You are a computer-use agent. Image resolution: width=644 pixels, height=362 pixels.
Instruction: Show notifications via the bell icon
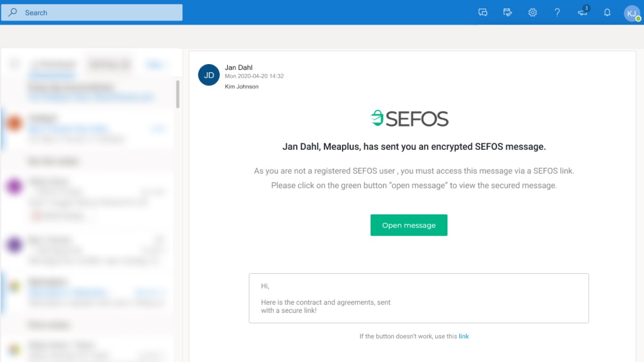tap(607, 13)
